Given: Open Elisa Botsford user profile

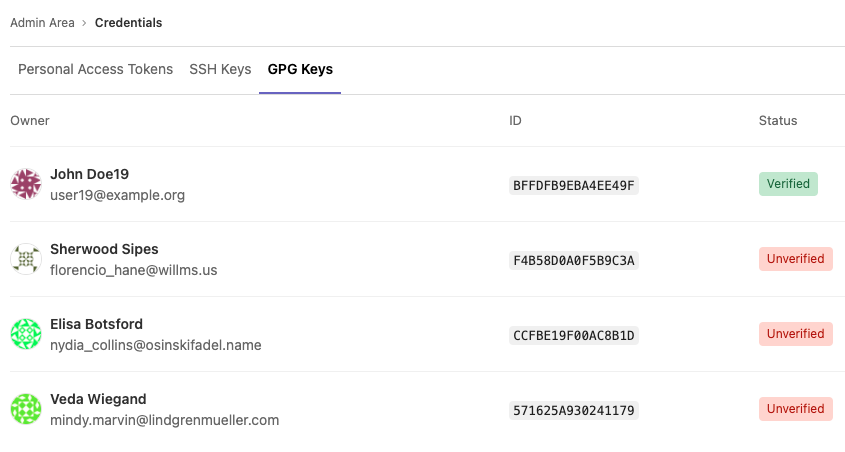Looking at the screenshot, I should pyautogui.click(x=96, y=324).
